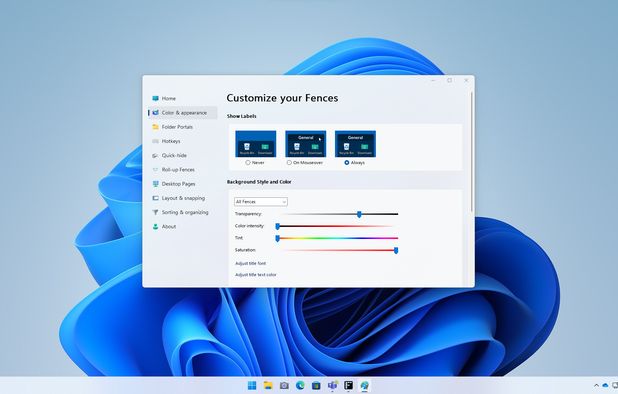Launch Microsoft Edge from taskbar
618x394 pixels.
(300, 385)
